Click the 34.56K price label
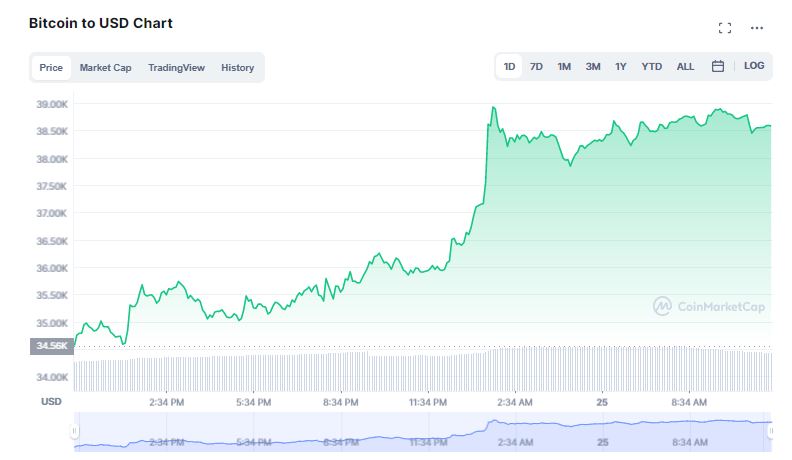Screen dimensions: 792x460 point(53,345)
